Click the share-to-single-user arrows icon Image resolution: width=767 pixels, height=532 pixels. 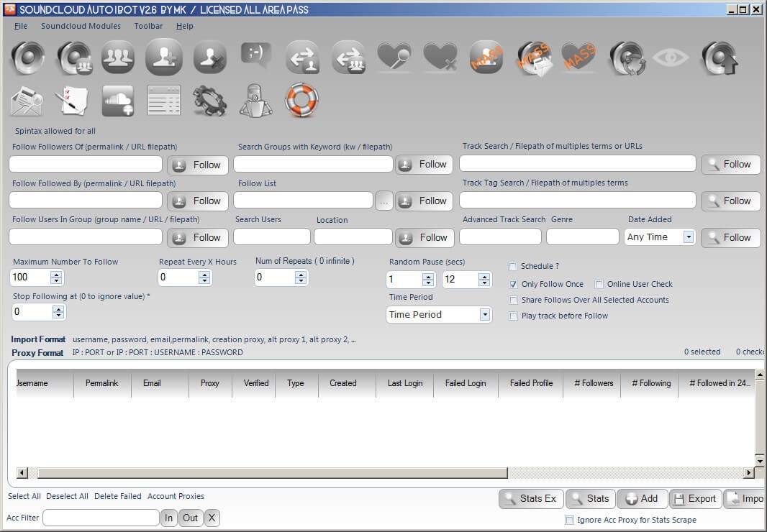[x=302, y=58]
